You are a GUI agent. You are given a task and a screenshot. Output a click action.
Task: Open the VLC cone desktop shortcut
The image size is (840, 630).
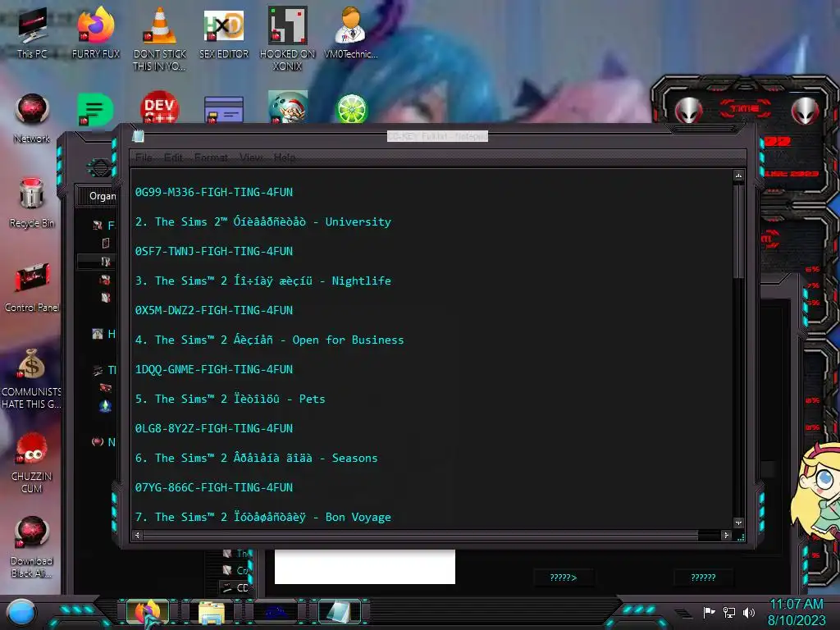click(160, 39)
